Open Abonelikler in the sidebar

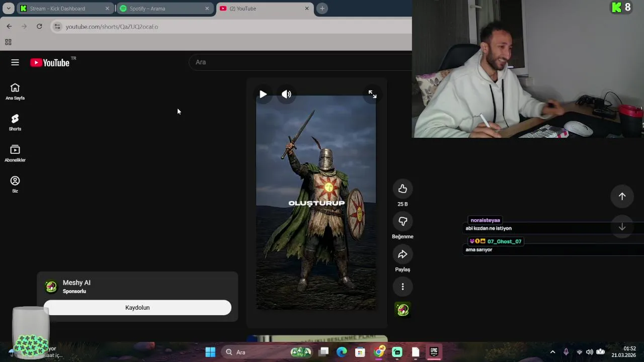[x=15, y=153]
